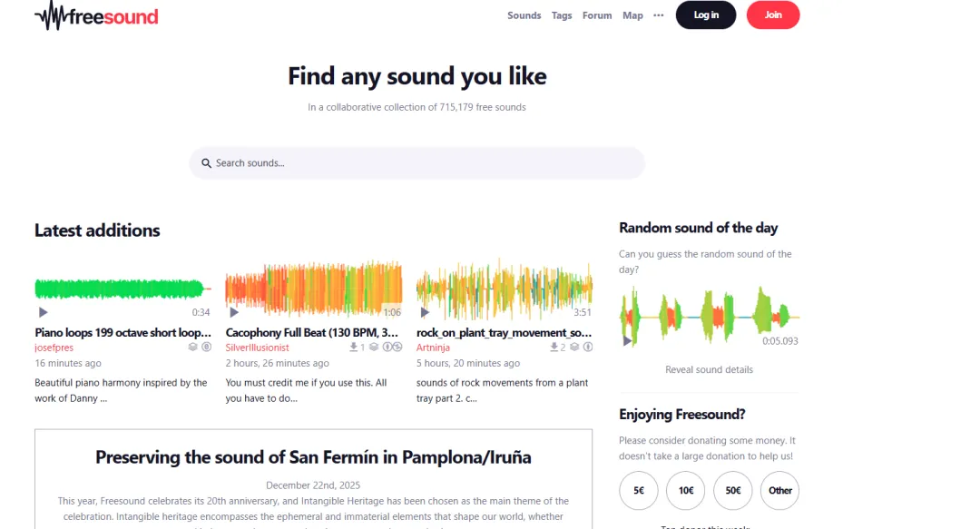This screenshot has height=529, width=980.
Task: Select the Other donation amount
Action: (x=780, y=490)
